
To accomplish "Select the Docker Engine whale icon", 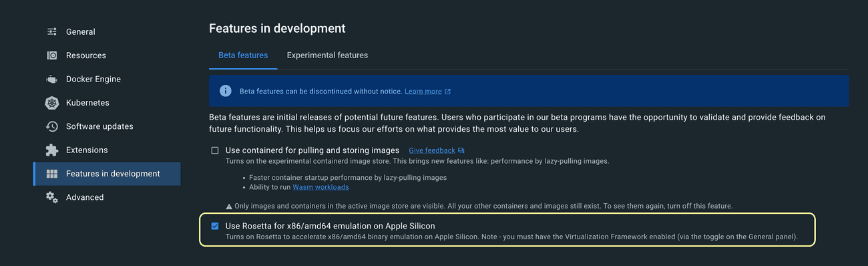I will pos(52,80).
